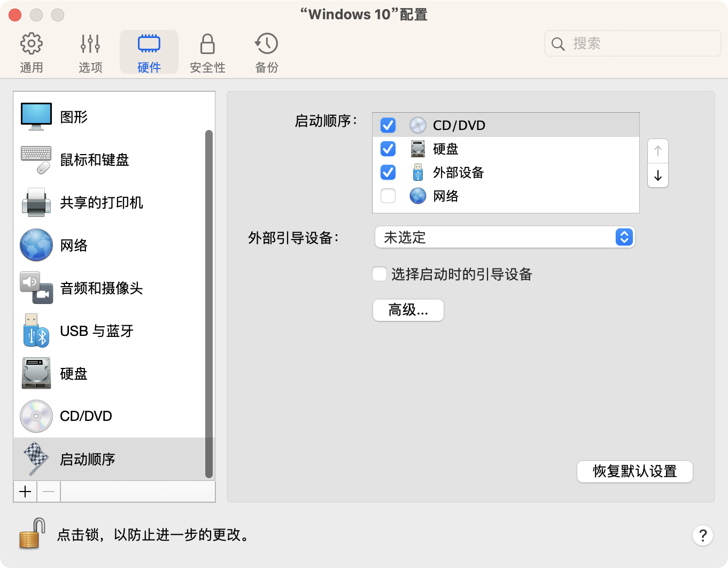Uncheck 外部设备 in boot order list

pos(388,172)
